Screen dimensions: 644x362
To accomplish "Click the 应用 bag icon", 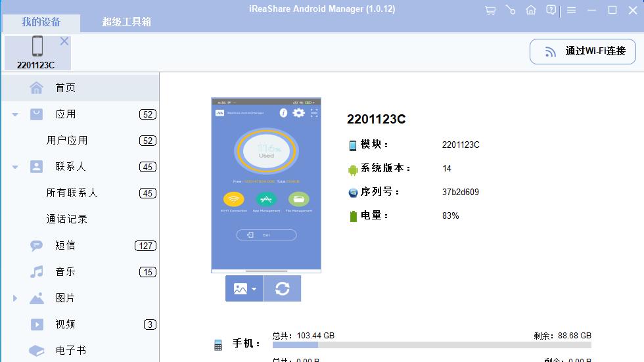I will tap(36, 114).
